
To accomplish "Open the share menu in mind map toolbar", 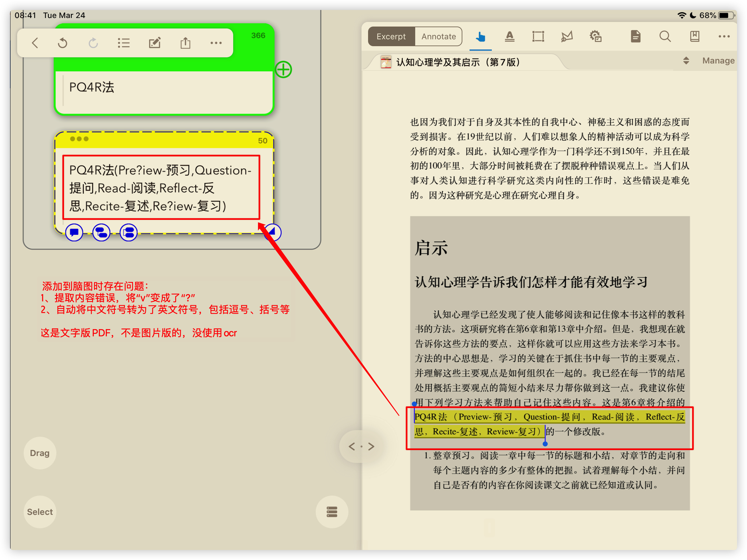I will pos(185,42).
